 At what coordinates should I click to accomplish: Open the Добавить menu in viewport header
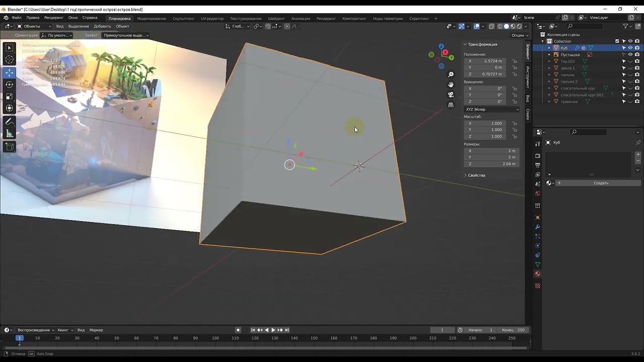click(103, 26)
